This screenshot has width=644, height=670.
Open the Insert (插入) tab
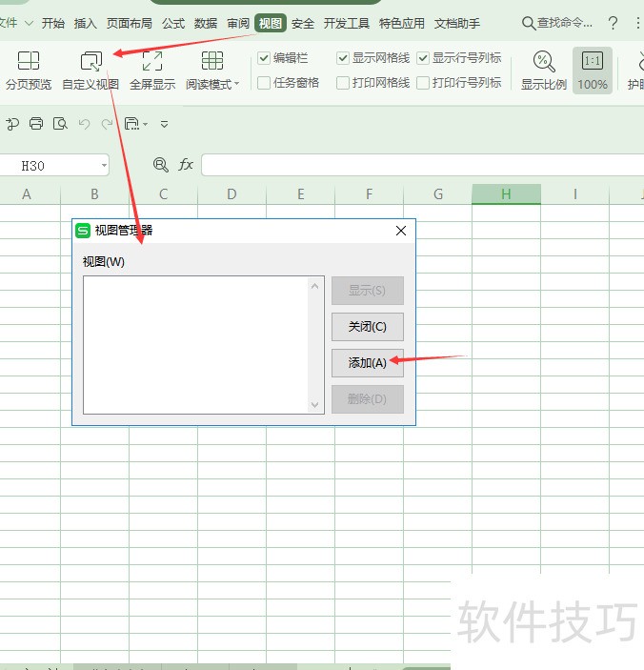(x=85, y=23)
